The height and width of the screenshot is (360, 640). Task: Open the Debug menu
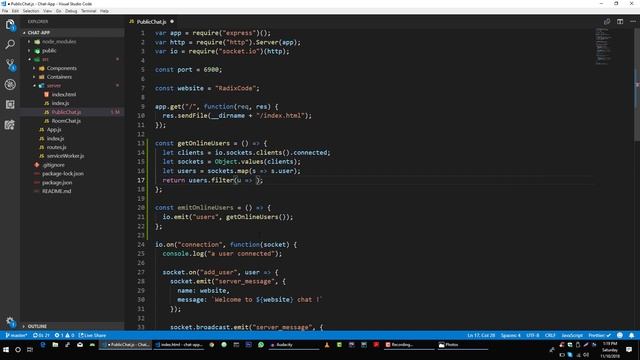pyautogui.click(x=71, y=11)
